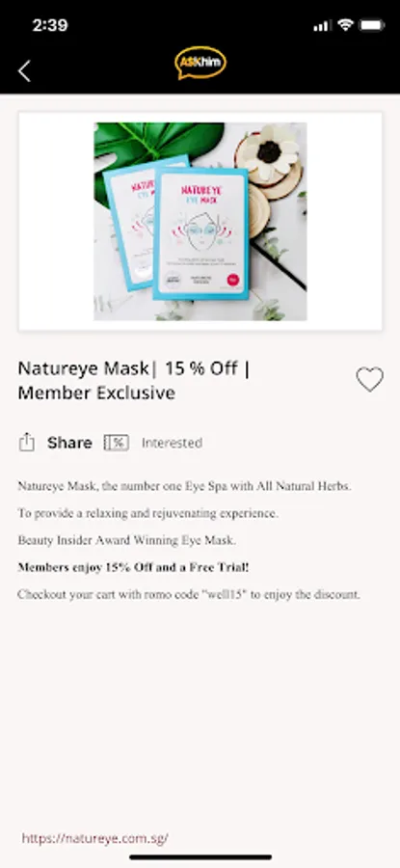Tap the front Natureye Eye Mask package
Screen dimensions: 400x868
tap(200, 233)
